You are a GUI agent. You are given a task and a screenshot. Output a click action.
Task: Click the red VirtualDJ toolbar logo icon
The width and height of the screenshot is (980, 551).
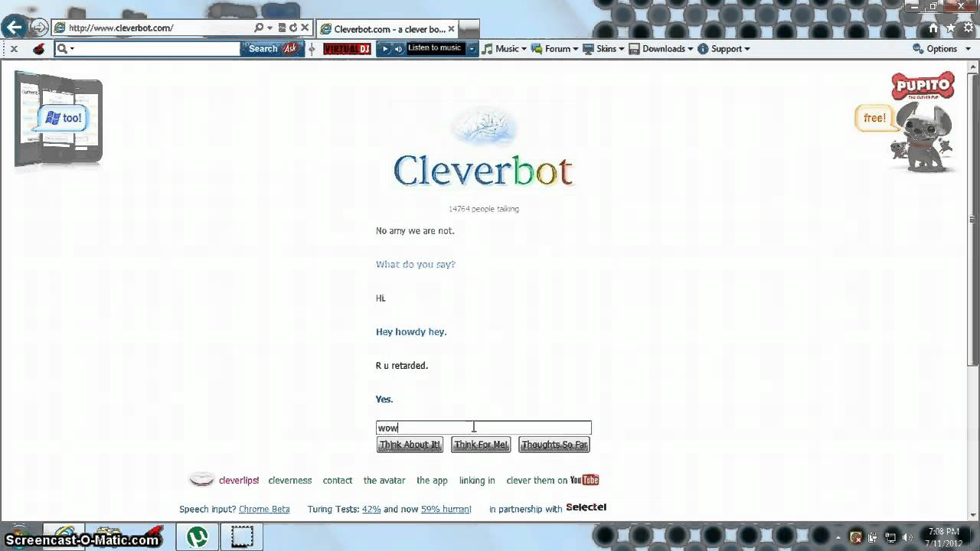click(x=39, y=49)
